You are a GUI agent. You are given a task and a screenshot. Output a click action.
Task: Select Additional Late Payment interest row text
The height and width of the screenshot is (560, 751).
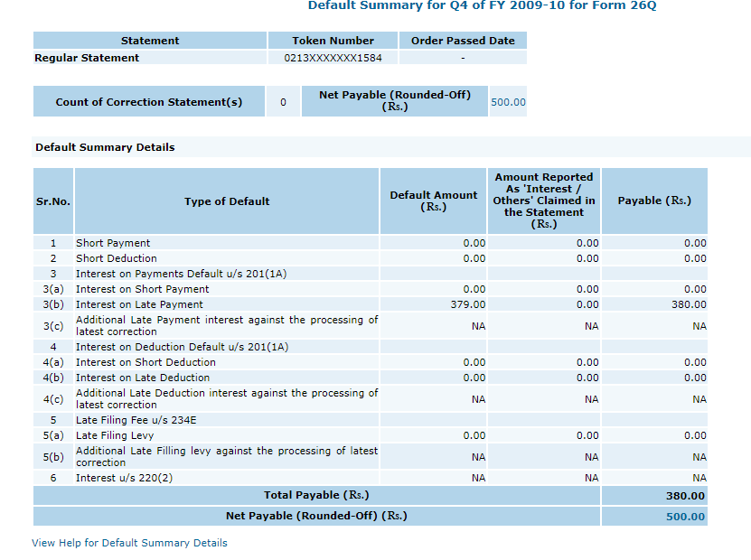click(x=227, y=325)
